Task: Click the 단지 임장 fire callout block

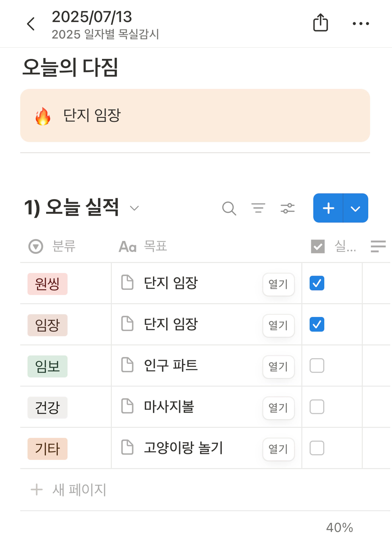Action: tap(195, 115)
